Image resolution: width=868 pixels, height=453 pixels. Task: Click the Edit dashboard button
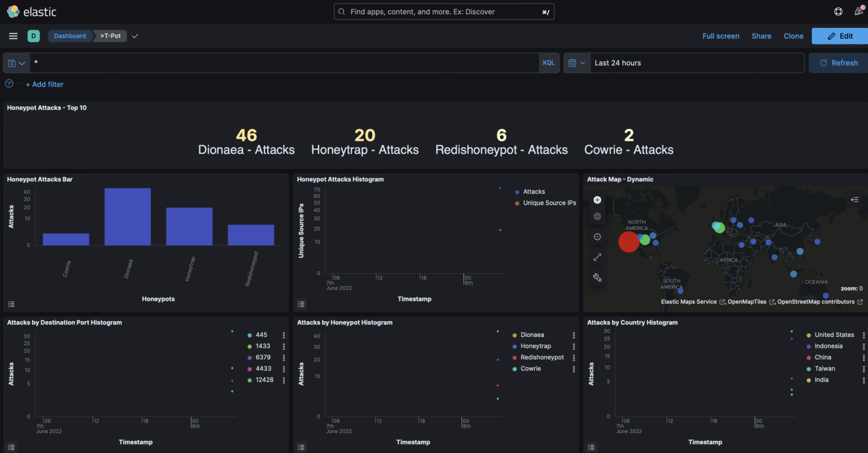click(x=840, y=36)
